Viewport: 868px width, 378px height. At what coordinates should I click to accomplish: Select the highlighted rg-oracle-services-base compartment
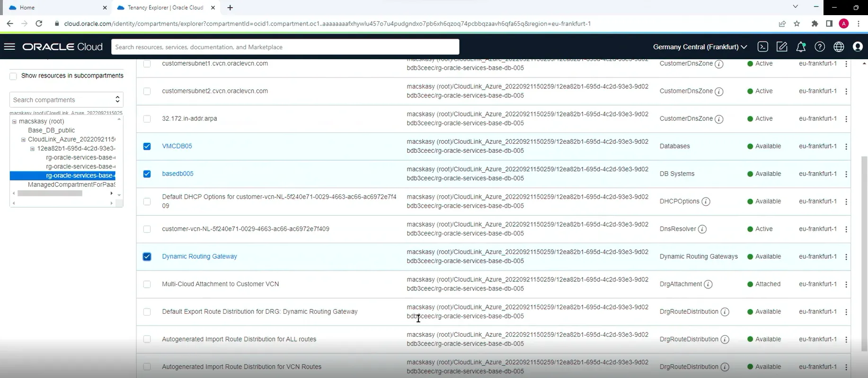point(62,176)
